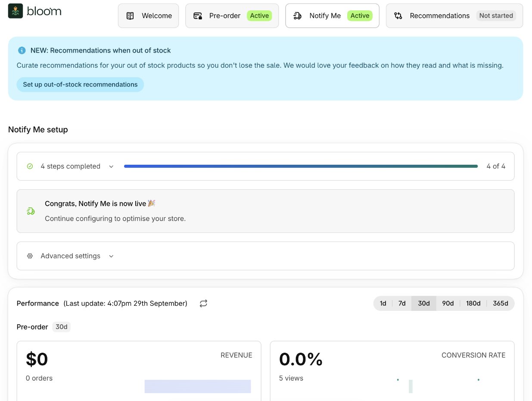Click the 0.0% conversion rate value

[x=301, y=359]
